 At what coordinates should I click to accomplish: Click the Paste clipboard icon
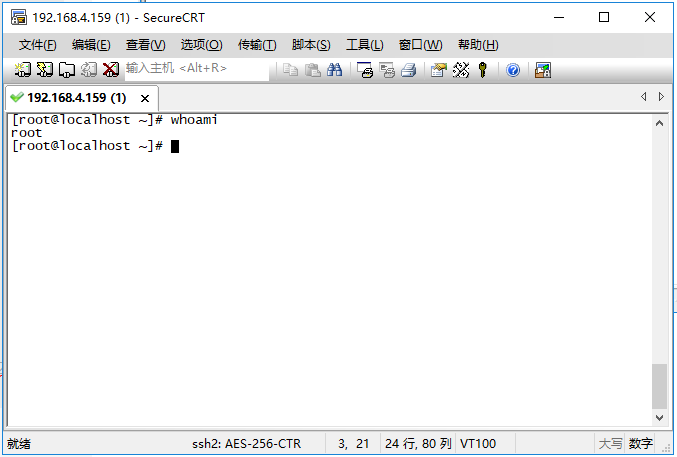coord(313,70)
